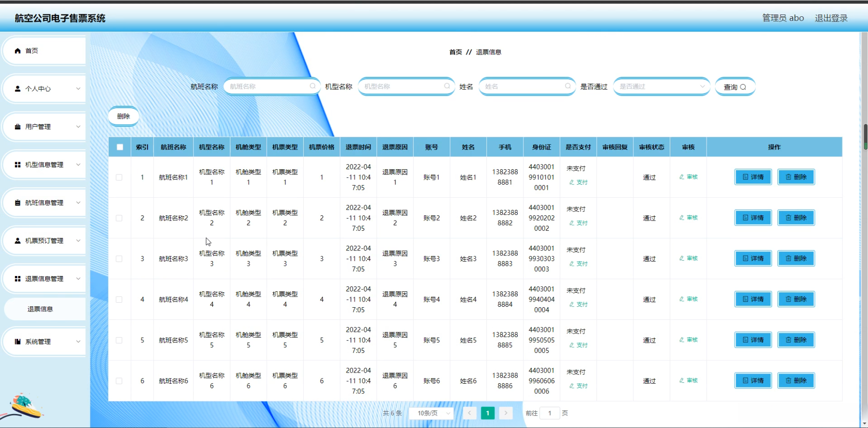Click the 姓名 search input field
The image size is (868, 428).
pos(522,87)
